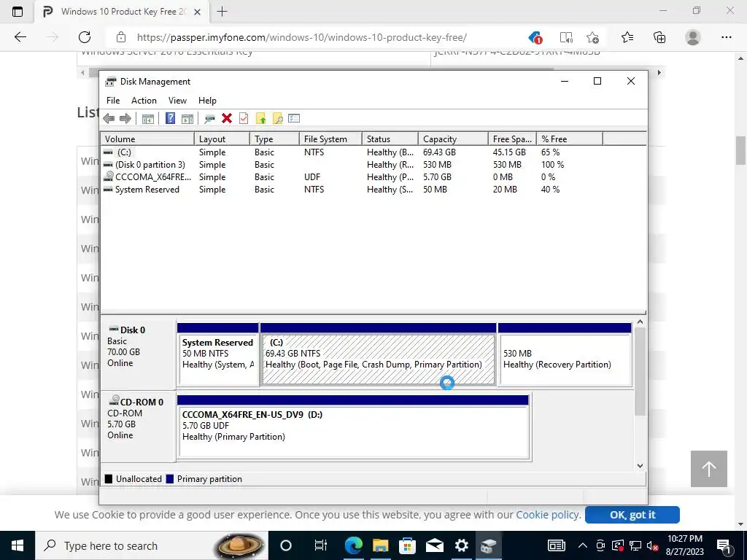
Task: Open Settings gear on the taskbar
Action: (461, 545)
